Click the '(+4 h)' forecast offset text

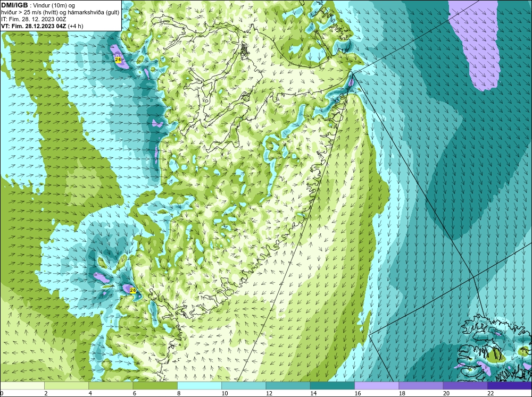(x=76, y=26)
